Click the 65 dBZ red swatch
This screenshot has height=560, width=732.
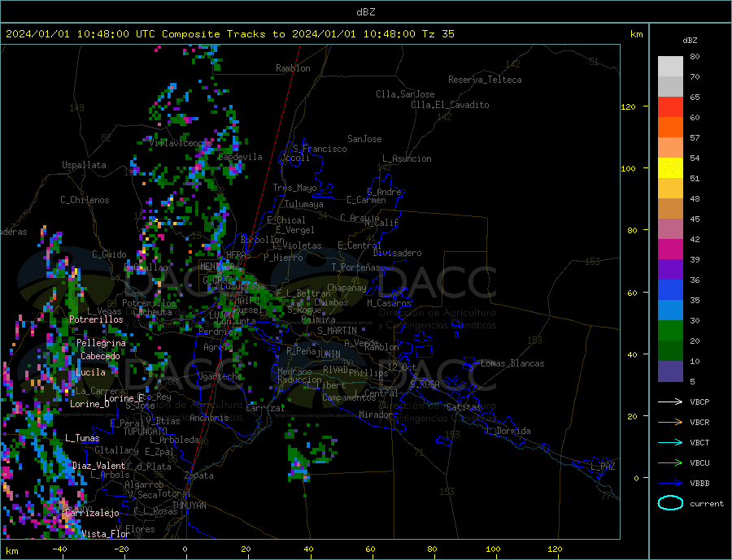click(x=670, y=106)
